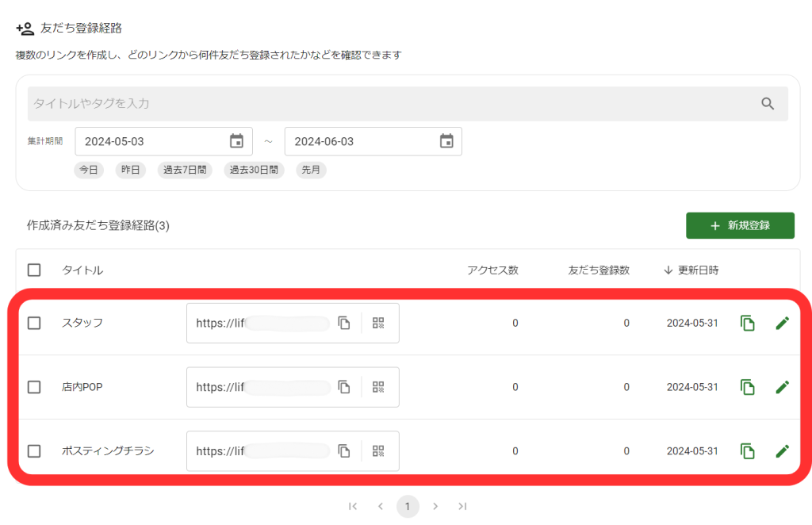Go to next page with right chevron
Screen dimensions: 812x525
(x=435, y=506)
